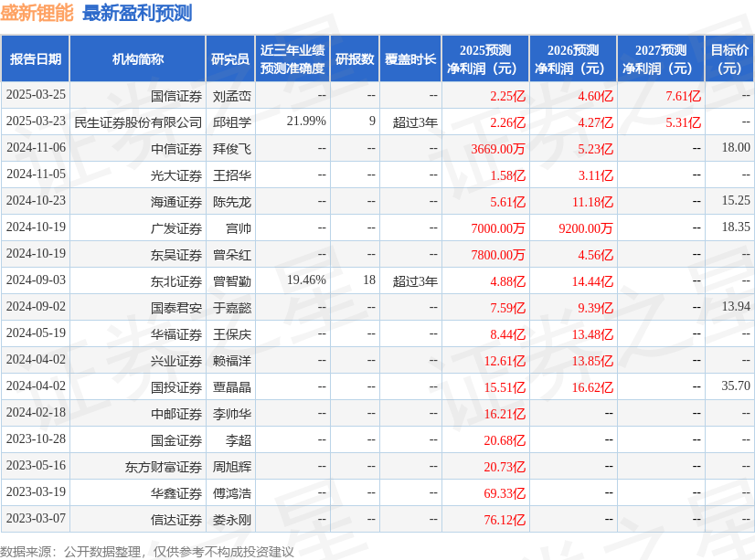Select the 研究员 column header
The height and width of the screenshot is (560, 755).
point(230,58)
